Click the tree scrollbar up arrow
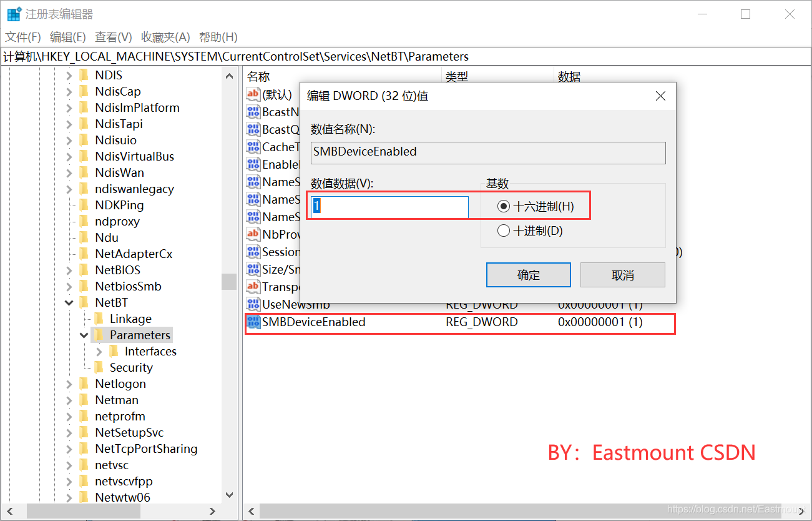The height and width of the screenshot is (521, 812). pyautogui.click(x=229, y=76)
